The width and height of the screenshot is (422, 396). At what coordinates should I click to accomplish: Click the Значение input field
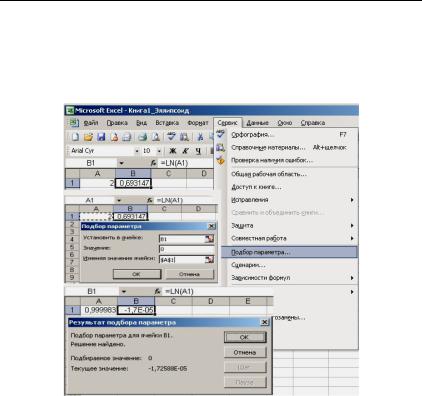tap(187, 249)
